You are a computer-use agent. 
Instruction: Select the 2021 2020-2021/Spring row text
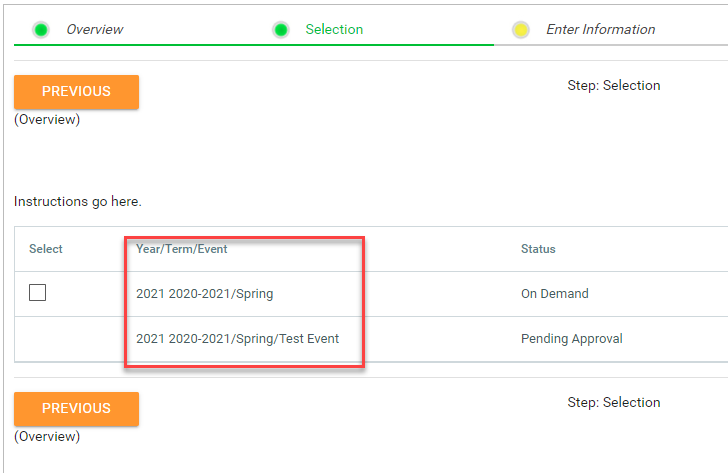click(204, 294)
